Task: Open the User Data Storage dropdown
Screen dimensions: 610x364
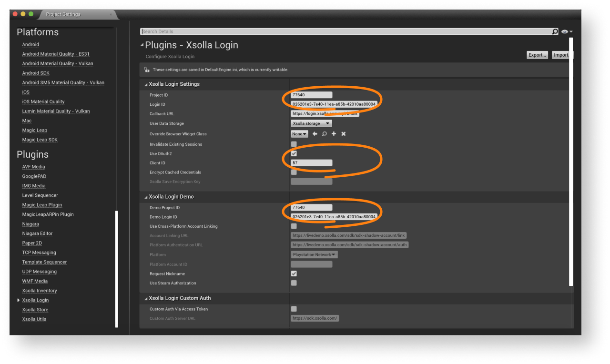Action: coord(311,123)
